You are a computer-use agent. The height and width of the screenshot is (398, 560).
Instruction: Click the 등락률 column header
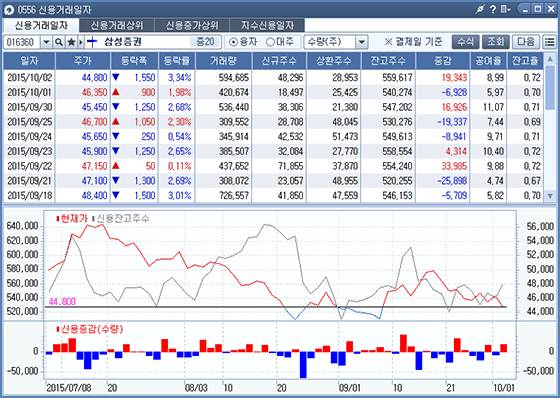[x=177, y=61]
